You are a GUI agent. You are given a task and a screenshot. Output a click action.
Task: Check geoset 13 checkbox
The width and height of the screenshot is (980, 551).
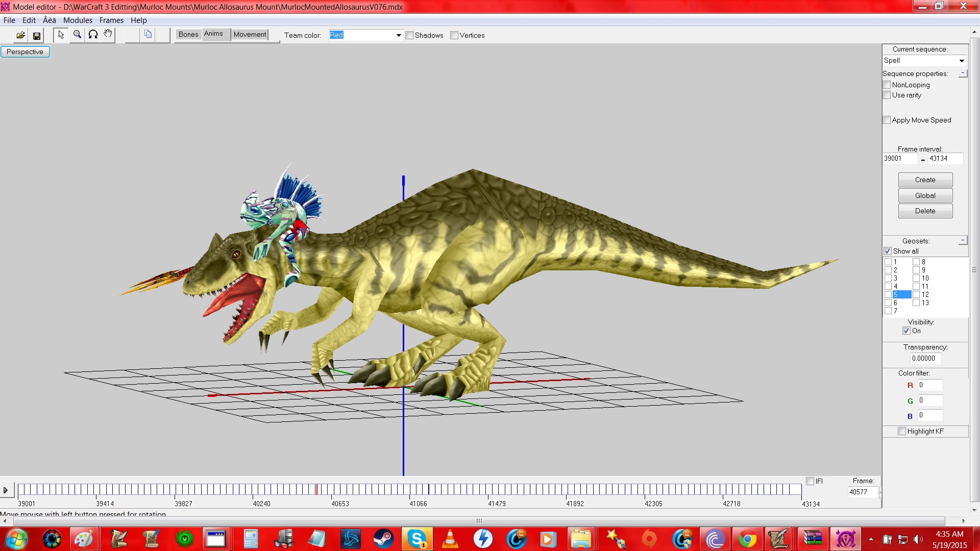916,303
